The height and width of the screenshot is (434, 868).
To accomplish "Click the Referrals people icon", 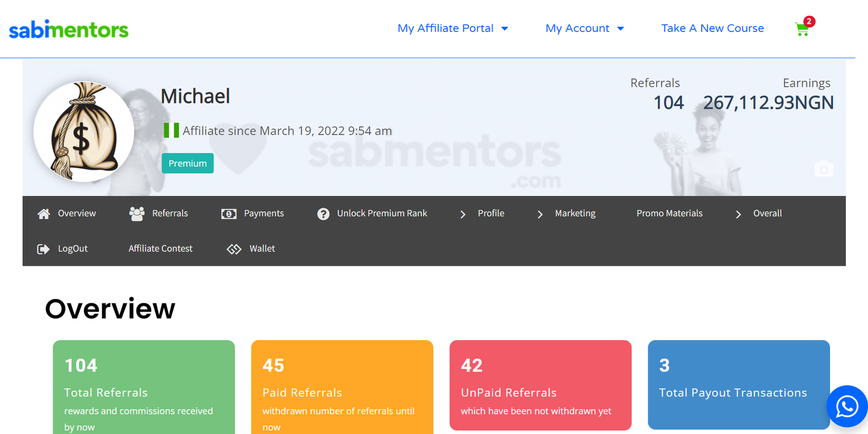I will tap(137, 214).
